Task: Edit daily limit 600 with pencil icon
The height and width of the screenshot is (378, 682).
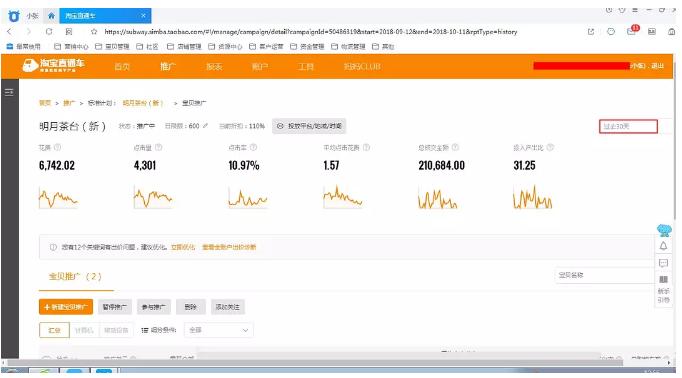Action: coord(205,126)
